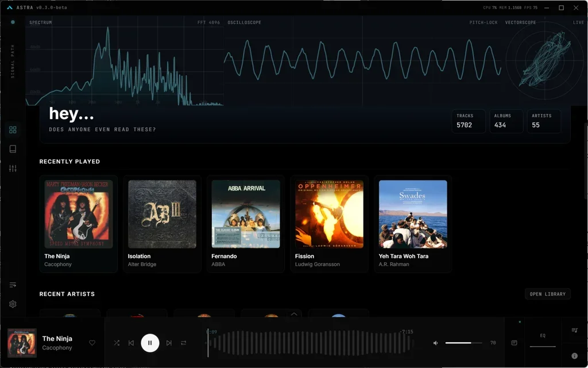Click the speaker icon to mute volume
588x368 pixels.
tap(435, 343)
